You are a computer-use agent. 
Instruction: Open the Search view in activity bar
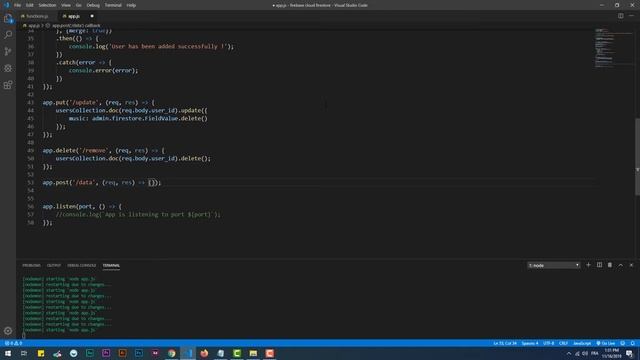[x=8, y=35]
